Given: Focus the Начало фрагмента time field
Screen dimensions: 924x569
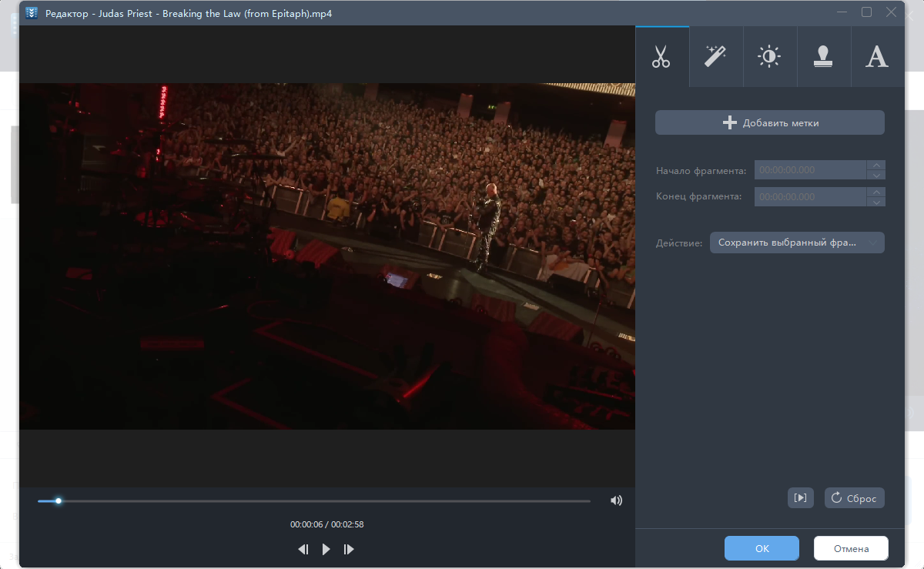Looking at the screenshot, I should [x=810, y=170].
